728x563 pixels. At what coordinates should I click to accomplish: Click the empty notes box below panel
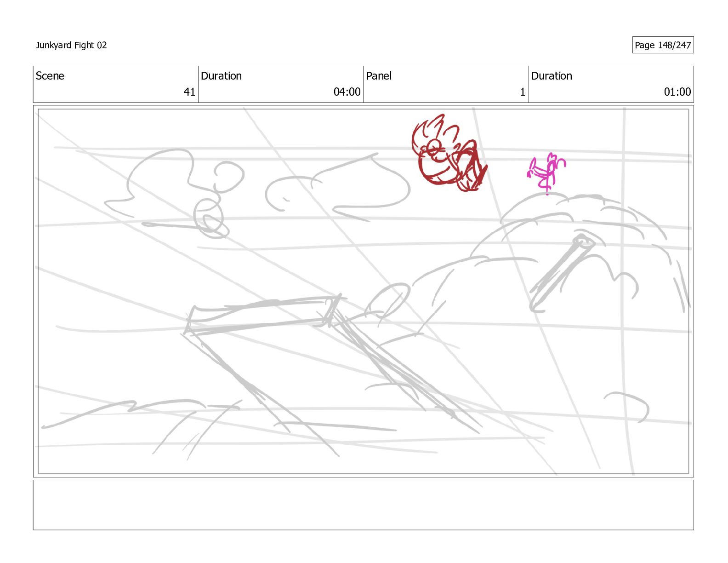coord(363,505)
